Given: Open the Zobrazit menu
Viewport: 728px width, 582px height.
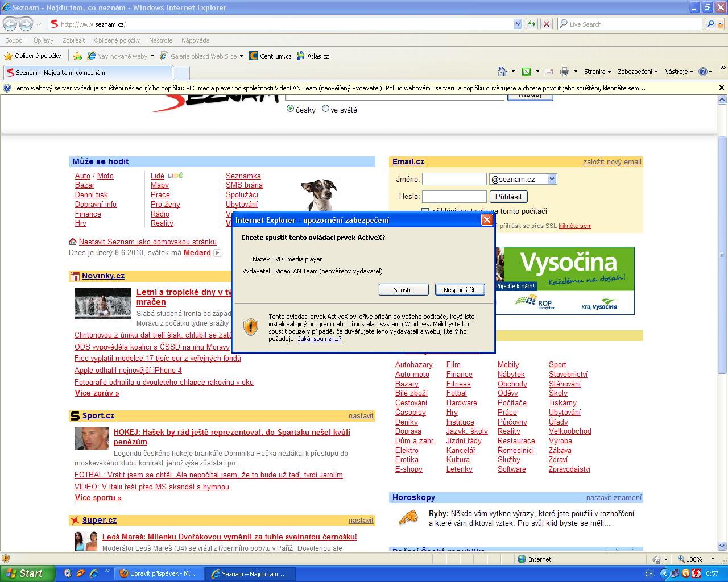Looking at the screenshot, I should [x=73, y=40].
